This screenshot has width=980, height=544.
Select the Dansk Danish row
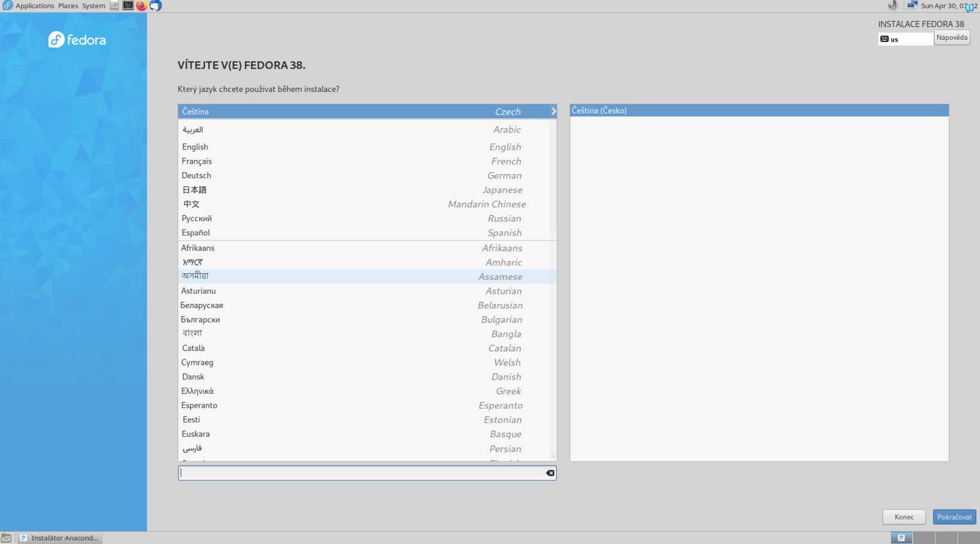367,377
